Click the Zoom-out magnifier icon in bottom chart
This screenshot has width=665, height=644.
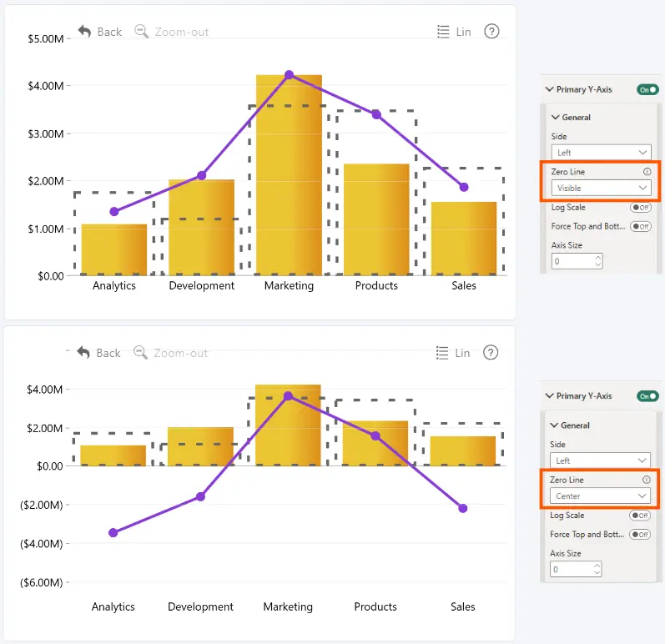tap(140, 352)
